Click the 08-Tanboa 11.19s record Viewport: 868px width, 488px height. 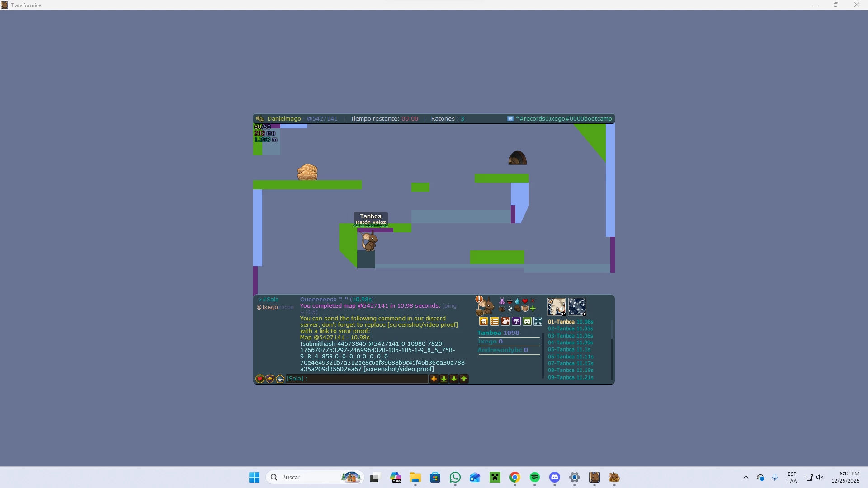tap(571, 371)
